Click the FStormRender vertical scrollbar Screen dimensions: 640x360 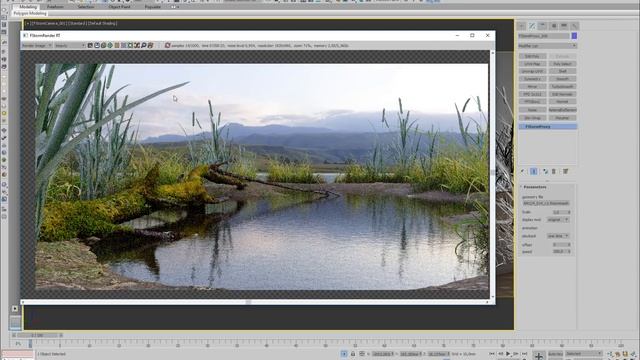pyautogui.click(x=492, y=175)
